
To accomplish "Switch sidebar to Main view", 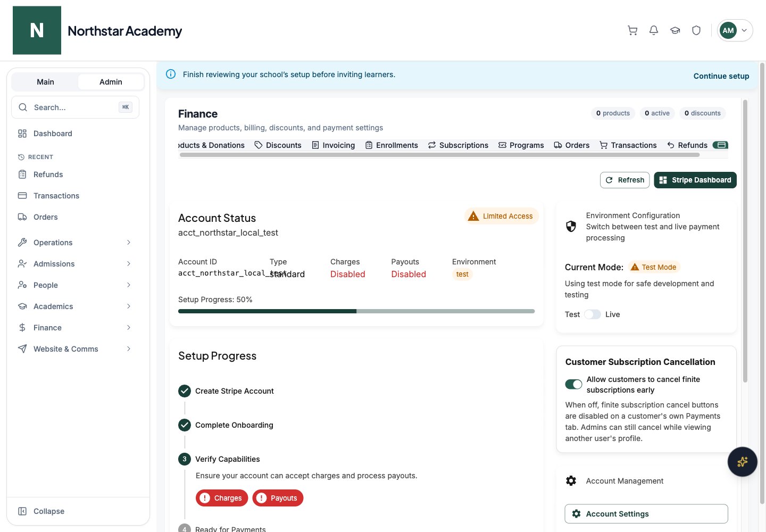I will coord(45,82).
